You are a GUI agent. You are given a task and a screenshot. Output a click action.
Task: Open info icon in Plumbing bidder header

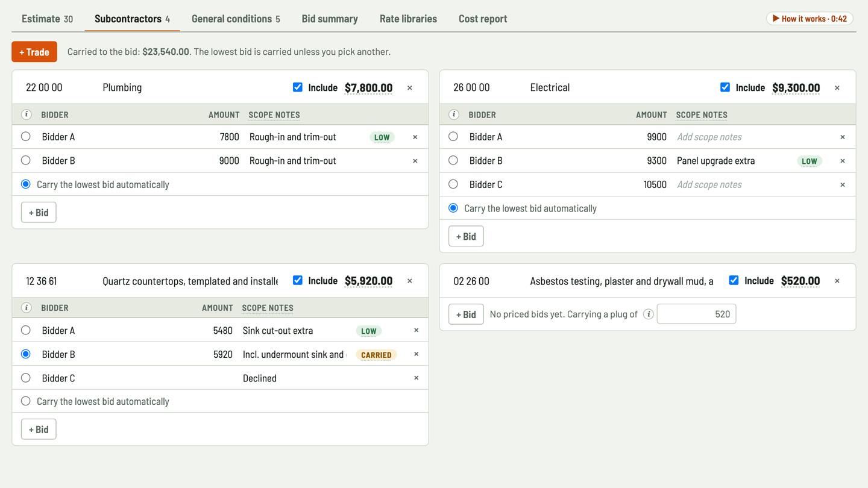click(x=27, y=114)
